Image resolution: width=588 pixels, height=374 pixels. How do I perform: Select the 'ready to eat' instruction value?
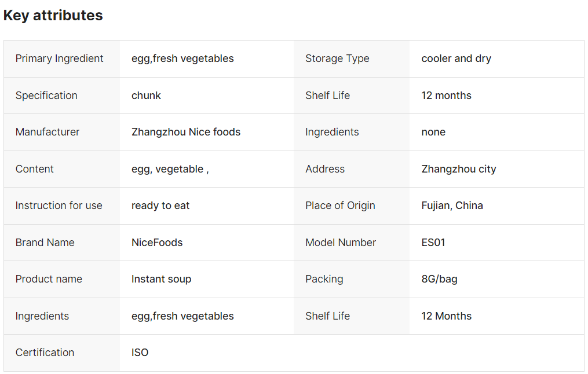tap(160, 206)
